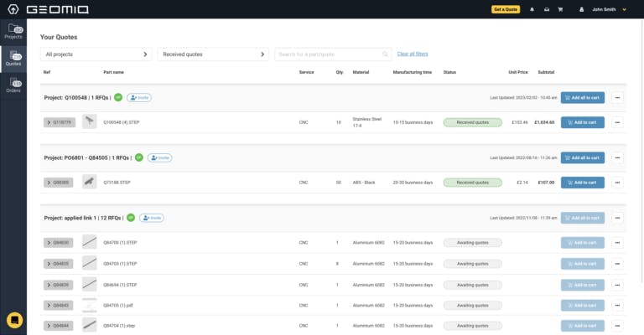This screenshot has width=644, height=335.
Task: Invite a user to project PO6801 - Q84505
Action: point(158,157)
